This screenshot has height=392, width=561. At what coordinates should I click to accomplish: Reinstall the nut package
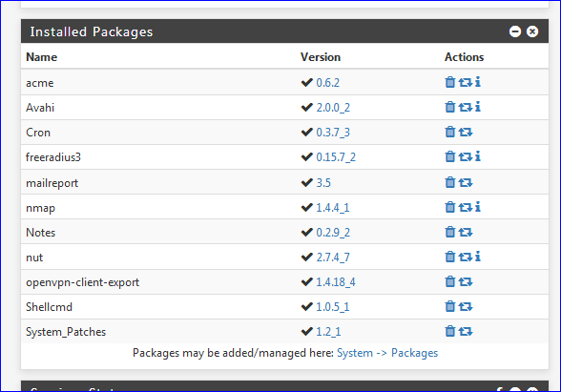coord(466,258)
